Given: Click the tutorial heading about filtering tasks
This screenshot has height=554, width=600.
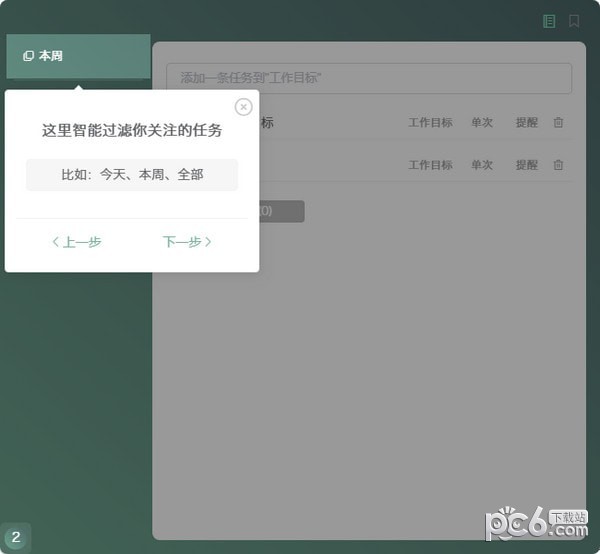Looking at the screenshot, I should pyautogui.click(x=132, y=131).
